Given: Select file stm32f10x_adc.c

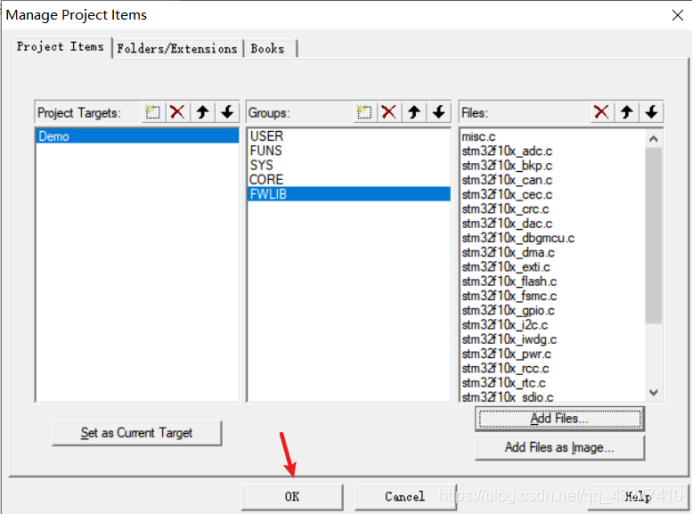Looking at the screenshot, I should [553, 151].
